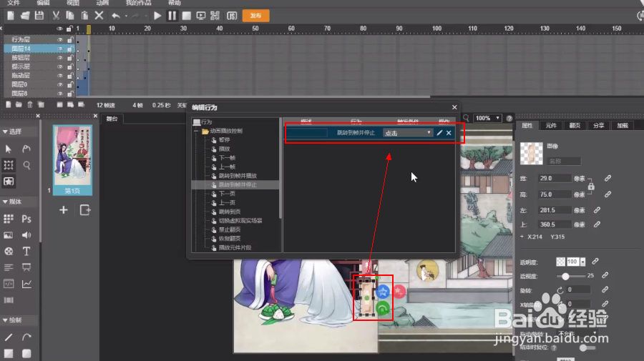
Task: Open the 文件 menu
Action: tap(14, 3)
